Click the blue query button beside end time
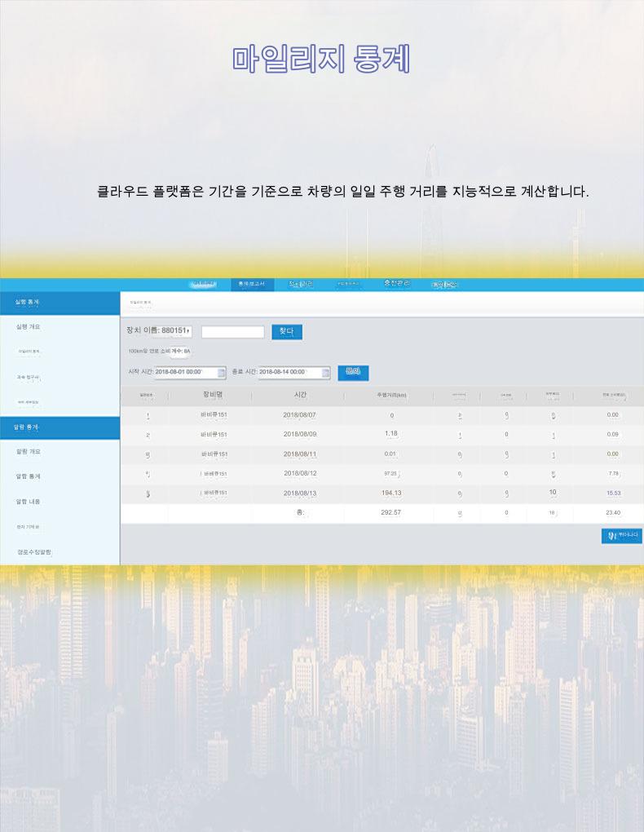 (x=353, y=372)
